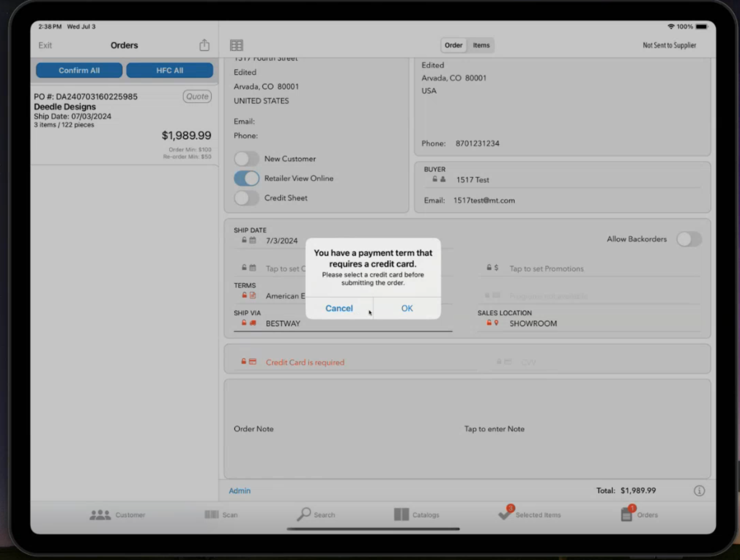
Task: Tap the red lock beside Credit Card
Action: (244, 361)
